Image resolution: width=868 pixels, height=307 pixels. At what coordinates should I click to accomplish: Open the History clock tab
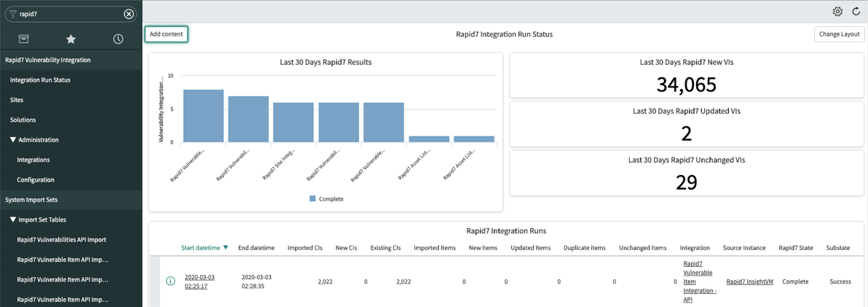click(118, 39)
